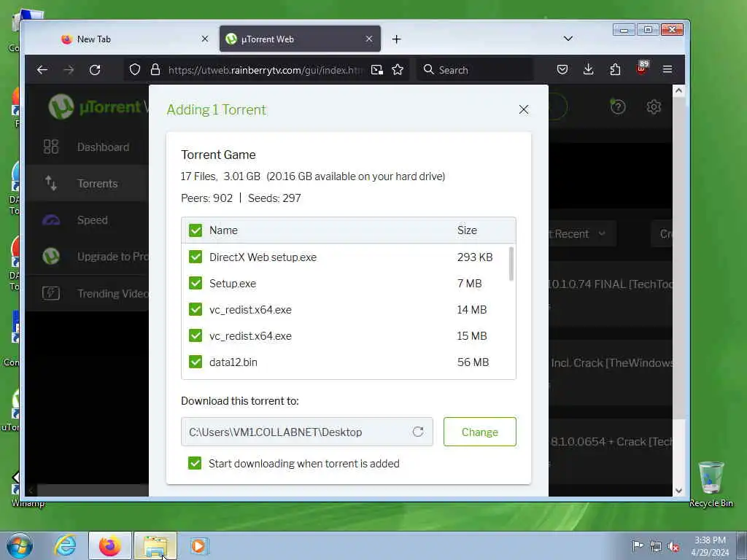Image resolution: width=747 pixels, height=560 pixels.
Task: Open Windows Media Player from taskbar
Action: (x=198, y=545)
